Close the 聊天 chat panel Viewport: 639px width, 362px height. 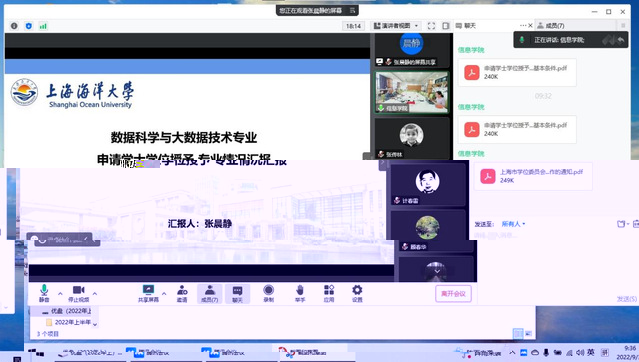click(x=530, y=25)
